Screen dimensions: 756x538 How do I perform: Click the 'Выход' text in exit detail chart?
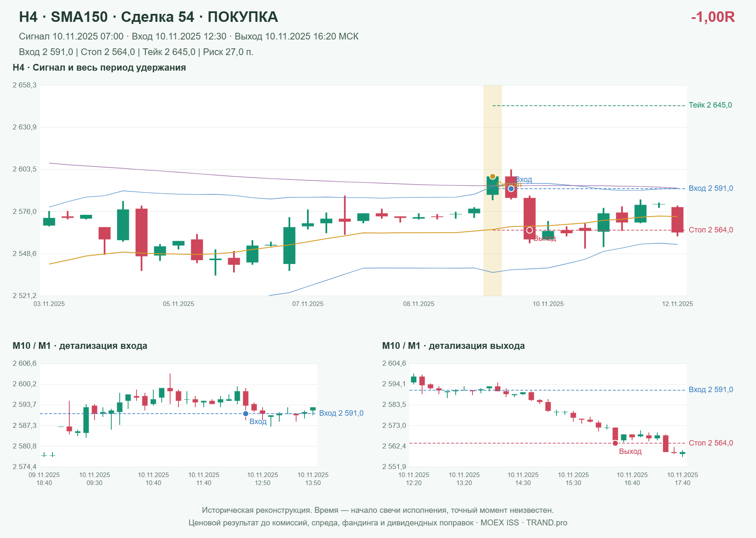630,451
